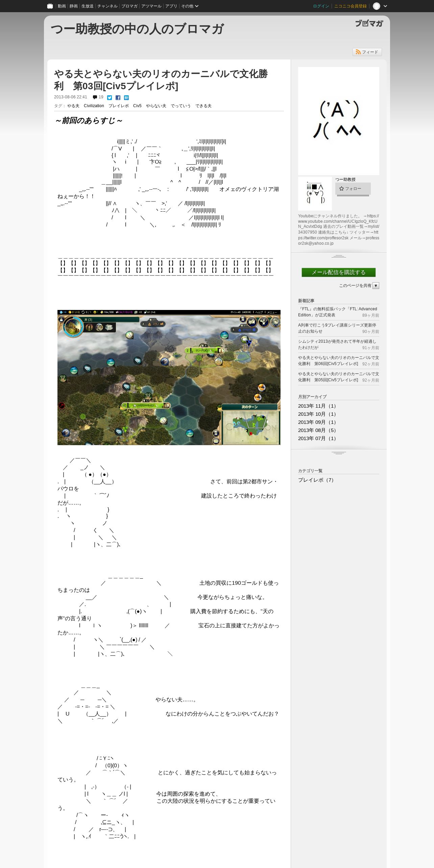Click the フォロー star button

[x=353, y=189]
